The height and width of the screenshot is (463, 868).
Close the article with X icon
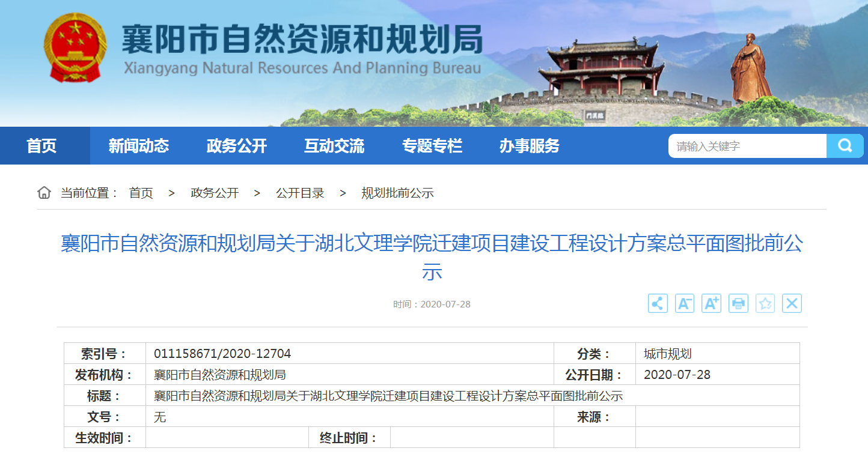point(792,303)
